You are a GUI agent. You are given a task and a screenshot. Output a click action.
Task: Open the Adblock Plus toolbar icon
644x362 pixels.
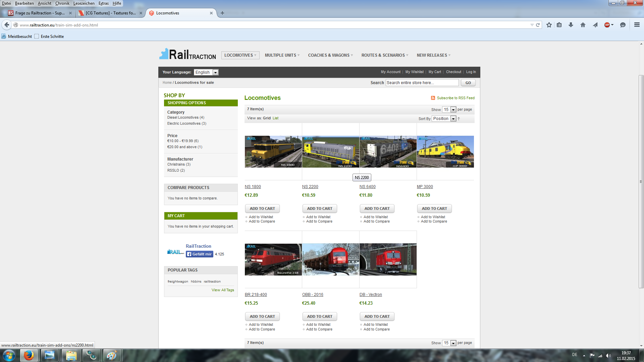pyautogui.click(x=607, y=25)
